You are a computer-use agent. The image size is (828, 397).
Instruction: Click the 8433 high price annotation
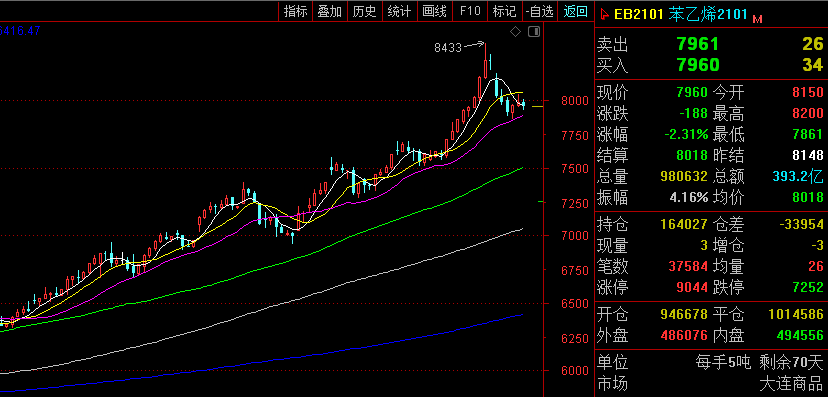coord(448,48)
